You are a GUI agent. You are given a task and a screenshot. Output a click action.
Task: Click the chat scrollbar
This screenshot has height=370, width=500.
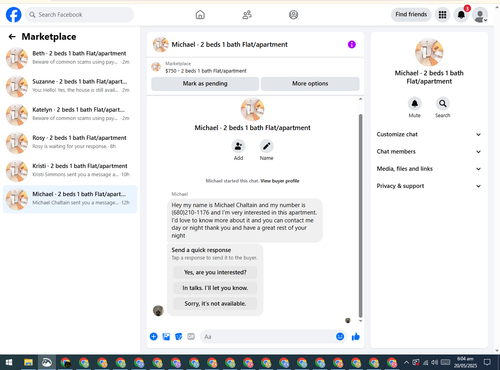tap(360, 216)
